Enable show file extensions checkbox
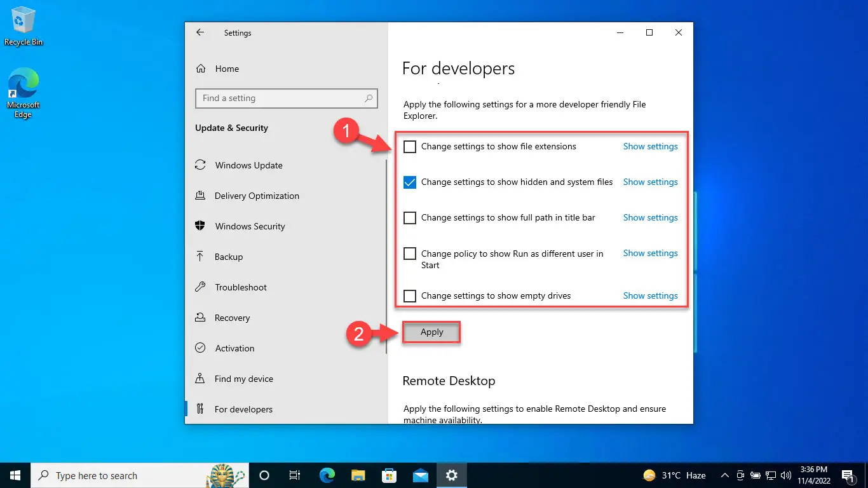This screenshot has width=868, height=488. pyautogui.click(x=410, y=147)
